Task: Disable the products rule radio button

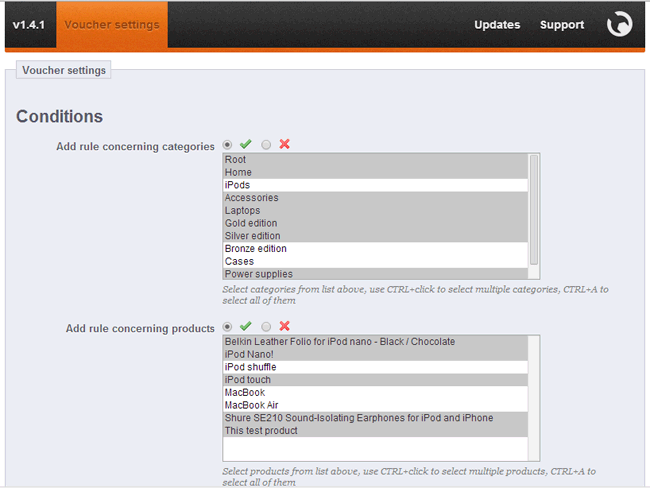Action: [267, 326]
